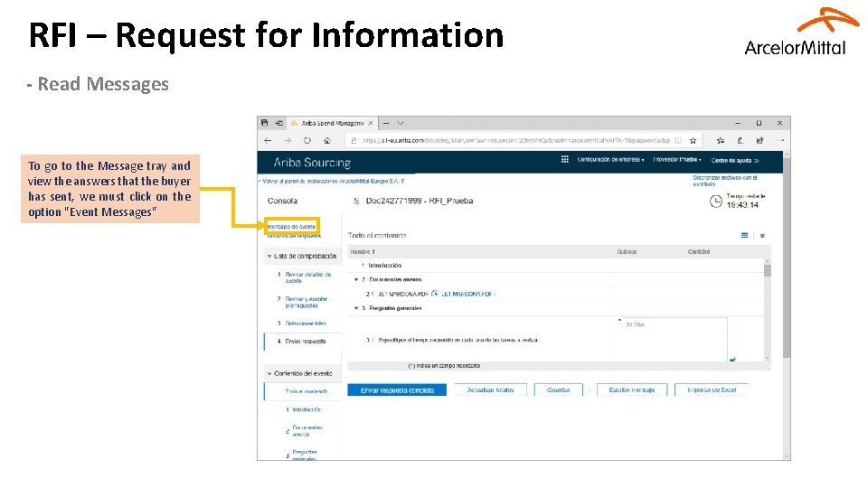This screenshot has height=488, width=868.
Task: Click Sincronizar archivos con el escritorio link
Action: tap(724, 181)
